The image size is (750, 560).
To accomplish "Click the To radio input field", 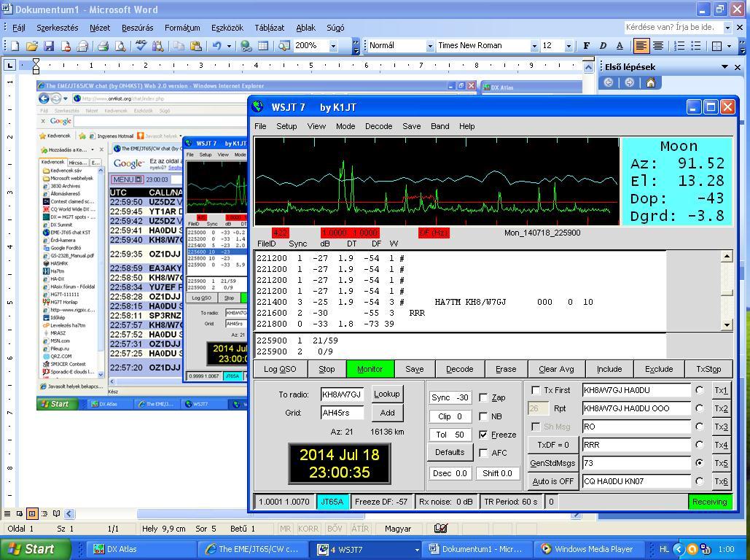I will pyautogui.click(x=342, y=394).
